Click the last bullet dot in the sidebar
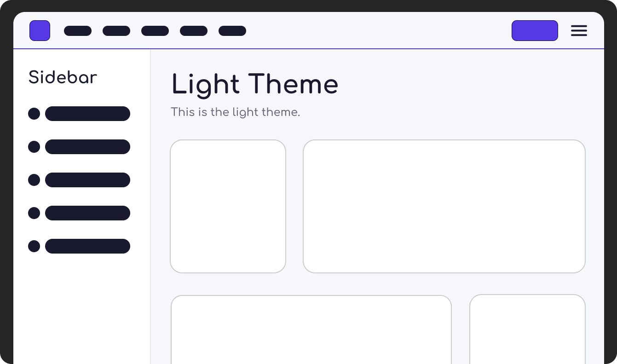The image size is (617, 364). (x=34, y=246)
